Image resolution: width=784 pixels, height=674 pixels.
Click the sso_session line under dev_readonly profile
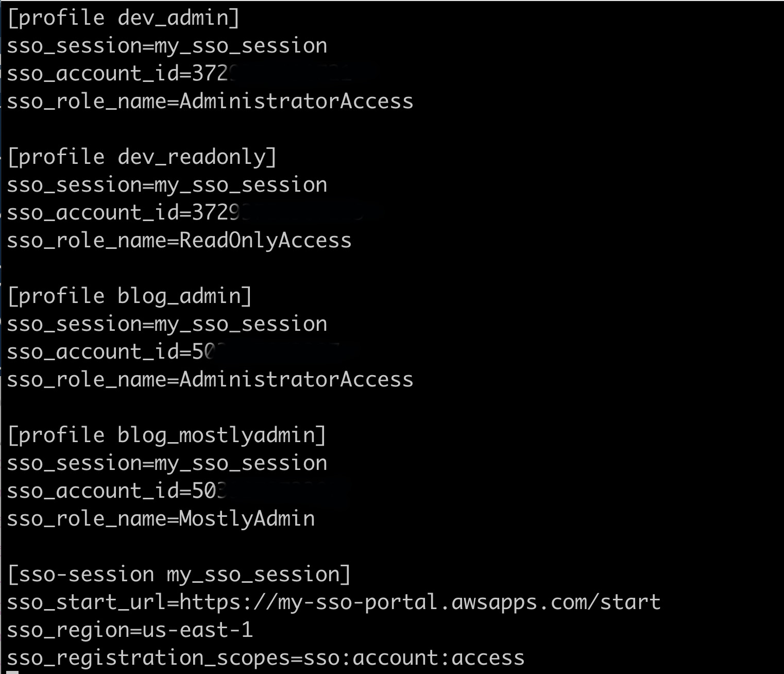click(x=167, y=185)
